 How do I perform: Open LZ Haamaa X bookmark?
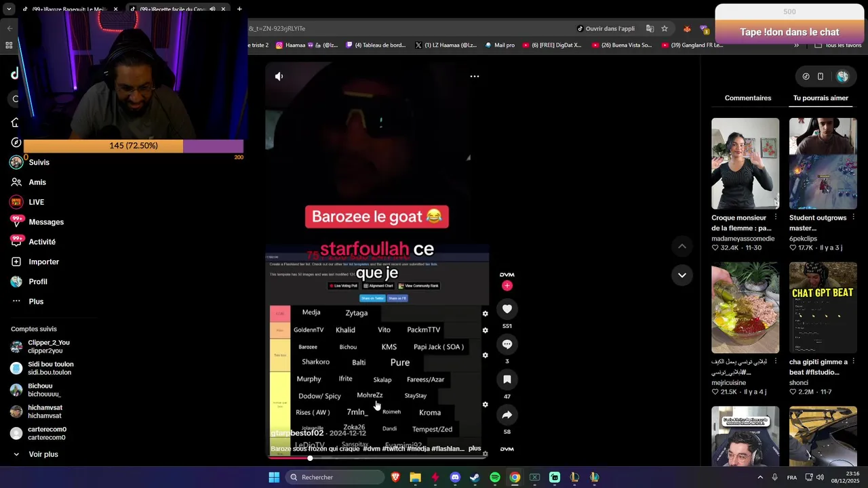click(x=446, y=45)
